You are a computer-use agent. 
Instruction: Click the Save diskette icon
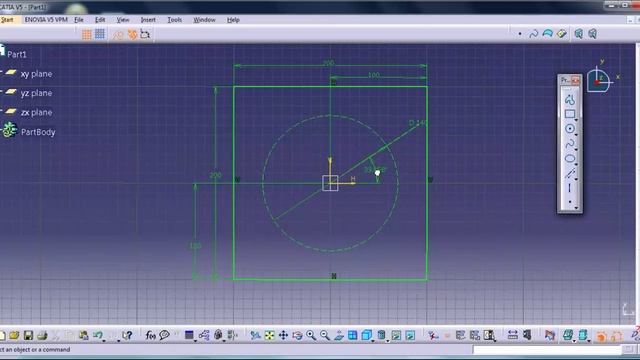coord(28,336)
